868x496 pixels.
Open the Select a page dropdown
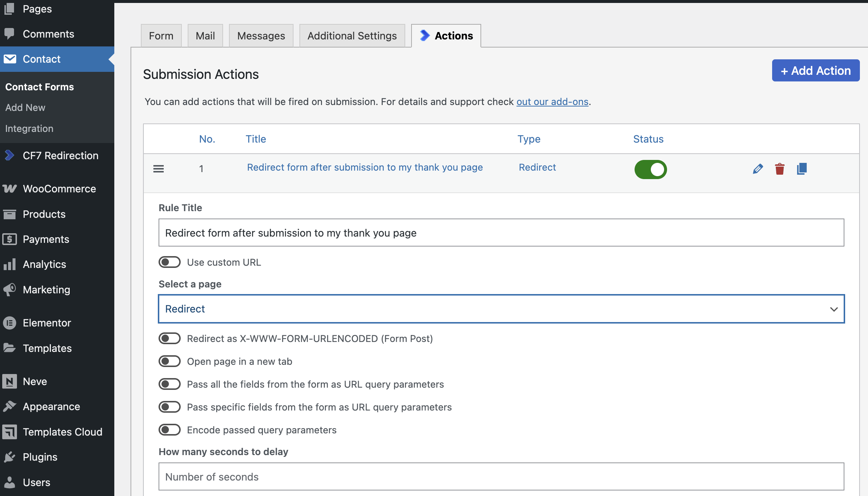501,309
